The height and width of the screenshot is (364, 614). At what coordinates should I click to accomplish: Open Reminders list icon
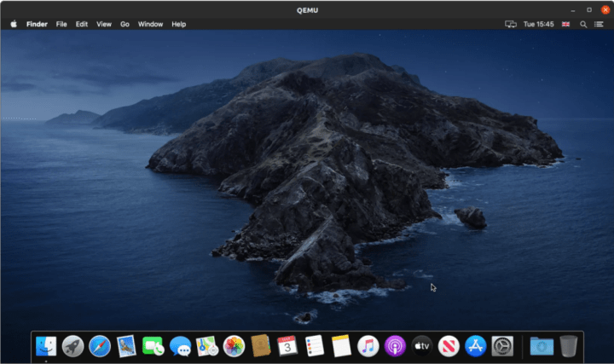point(315,346)
